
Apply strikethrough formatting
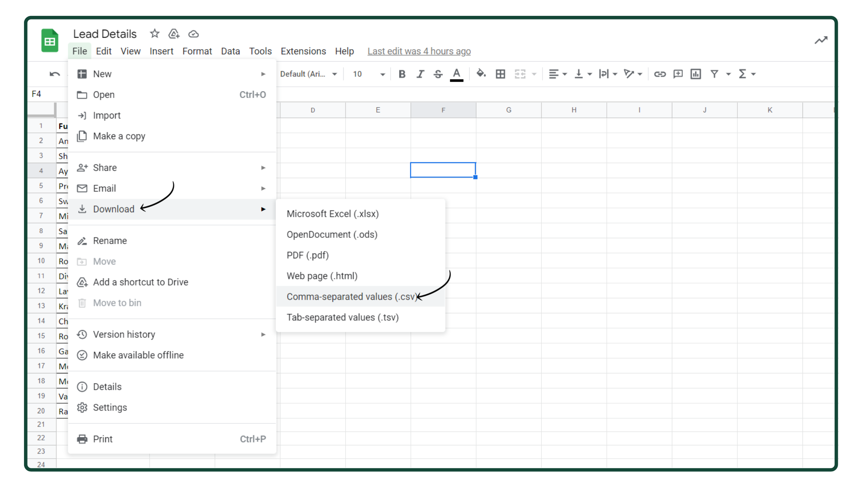click(438, 74)
